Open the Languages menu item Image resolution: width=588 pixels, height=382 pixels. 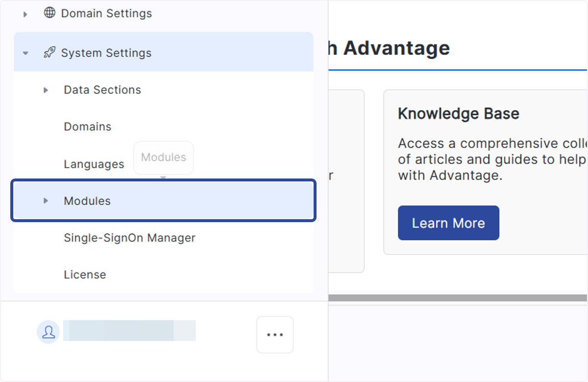[x=94, y=164]
